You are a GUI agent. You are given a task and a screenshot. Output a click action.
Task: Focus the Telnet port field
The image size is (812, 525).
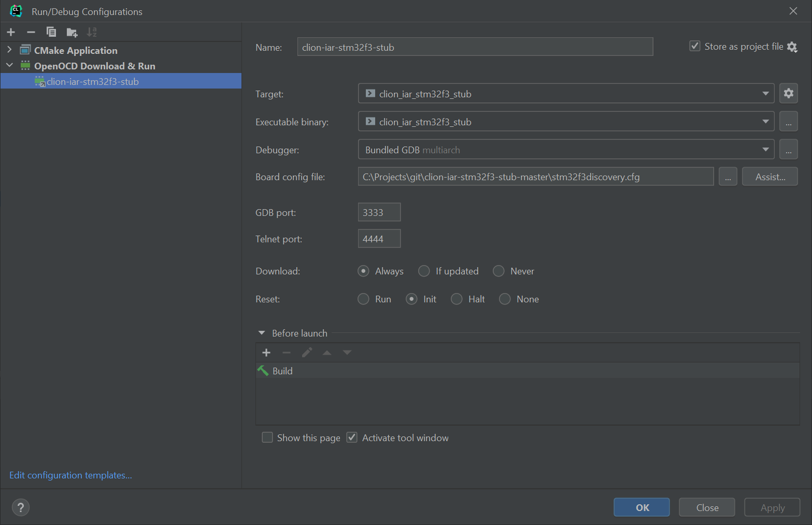pos(379,239)
